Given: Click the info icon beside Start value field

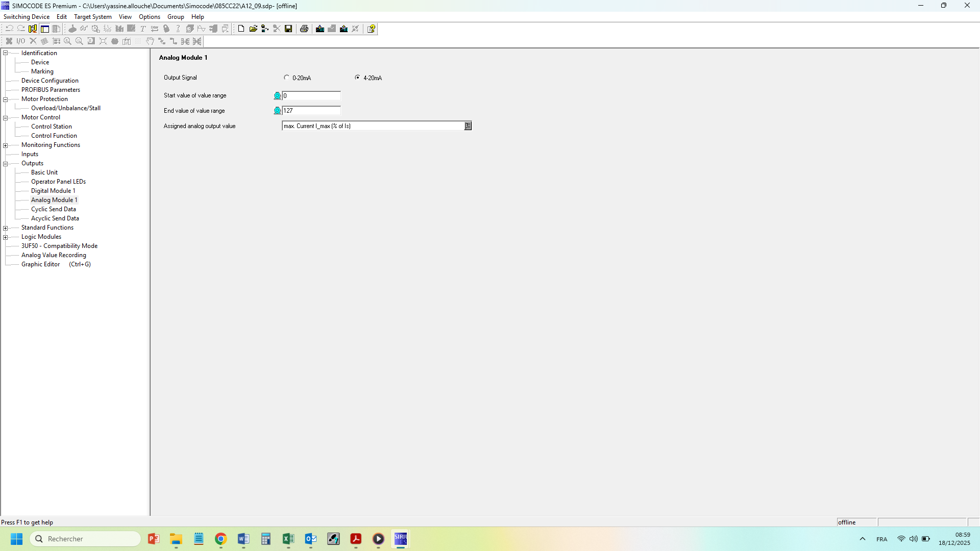Looking at the screenshot, I should tap(277, 96).
